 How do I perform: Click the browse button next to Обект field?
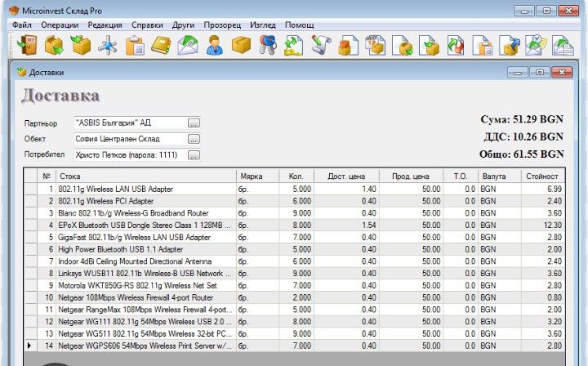coord(194,139)
